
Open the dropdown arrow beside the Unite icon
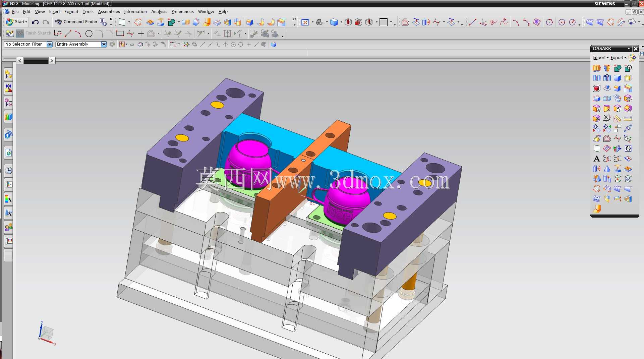tap(179, 22)
